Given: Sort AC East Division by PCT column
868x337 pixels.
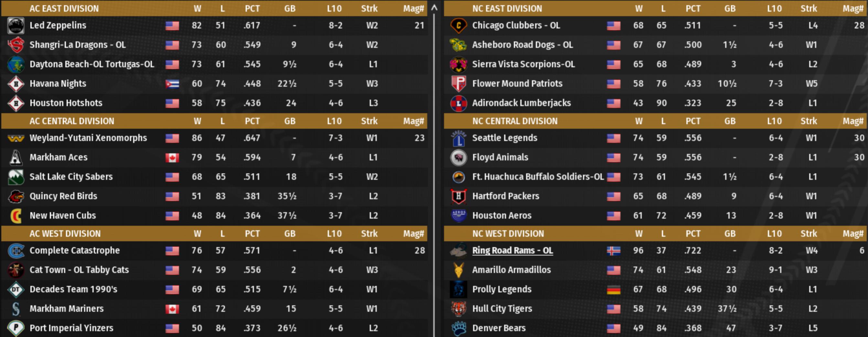Looking at the screenshot, I should click(252, 8).
